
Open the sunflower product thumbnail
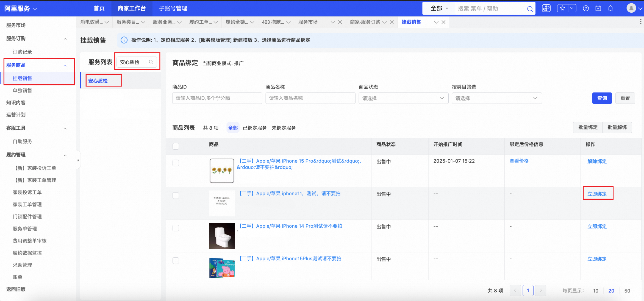pyautogui.click(x=222, y=171)
